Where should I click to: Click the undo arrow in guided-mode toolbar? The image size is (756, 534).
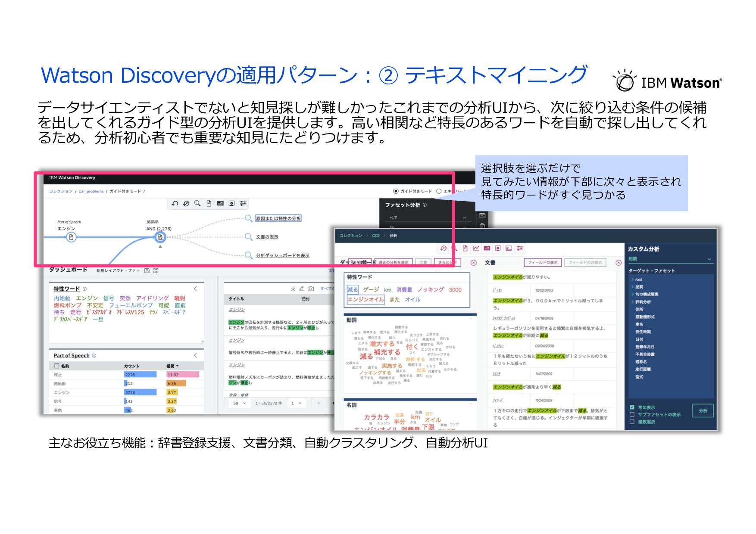click(175, 203)
